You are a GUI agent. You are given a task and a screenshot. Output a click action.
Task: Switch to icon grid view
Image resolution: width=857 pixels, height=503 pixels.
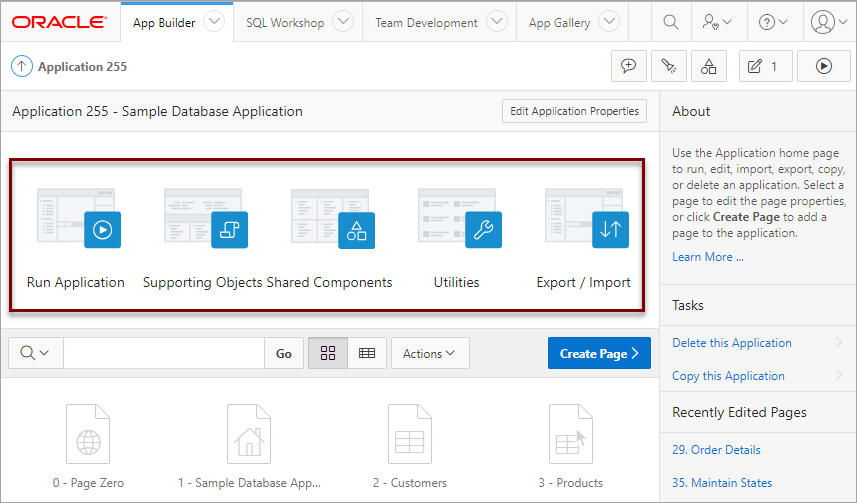[328, 353]
